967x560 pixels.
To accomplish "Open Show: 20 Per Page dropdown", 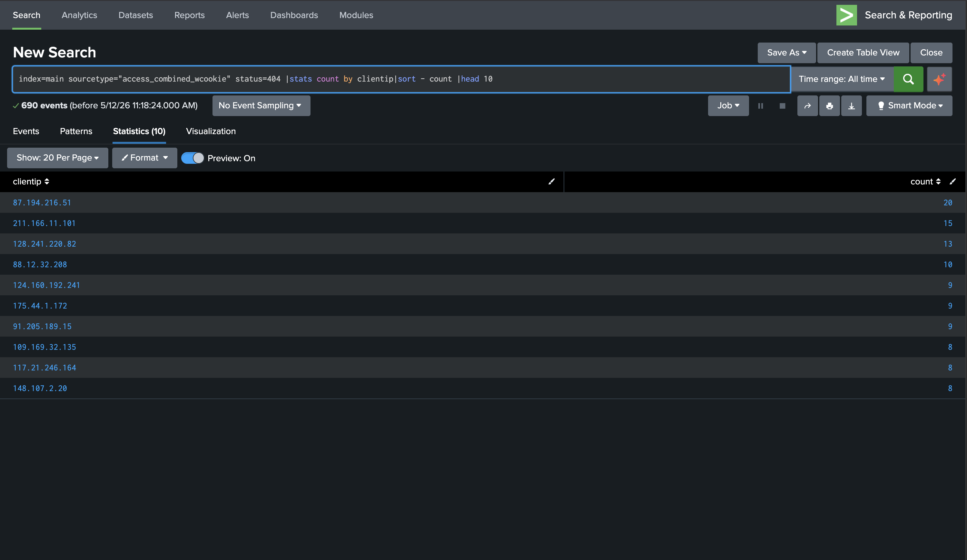I will coord(58,158).
